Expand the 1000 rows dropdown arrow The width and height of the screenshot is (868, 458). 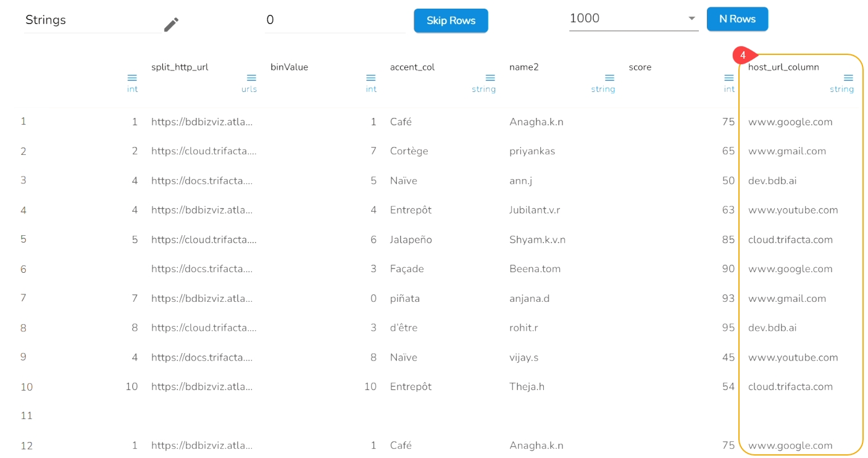pyautogui.click(x=692, y=19)
